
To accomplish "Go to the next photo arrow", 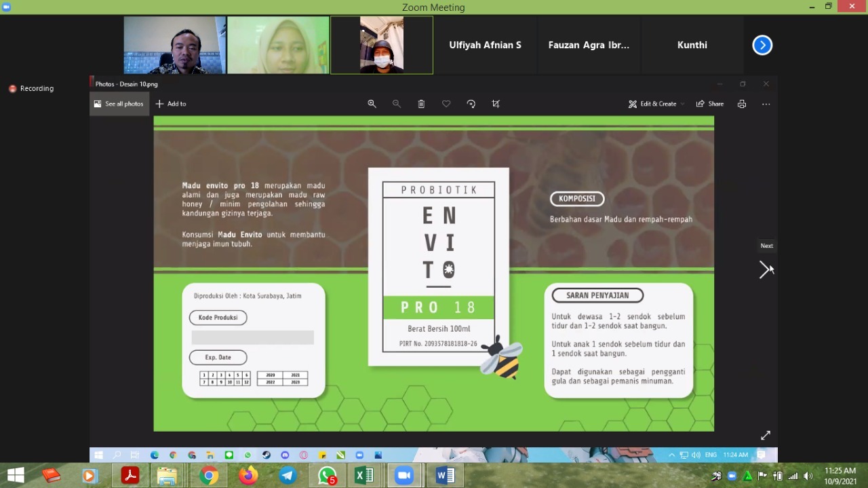I will point(764,269).
